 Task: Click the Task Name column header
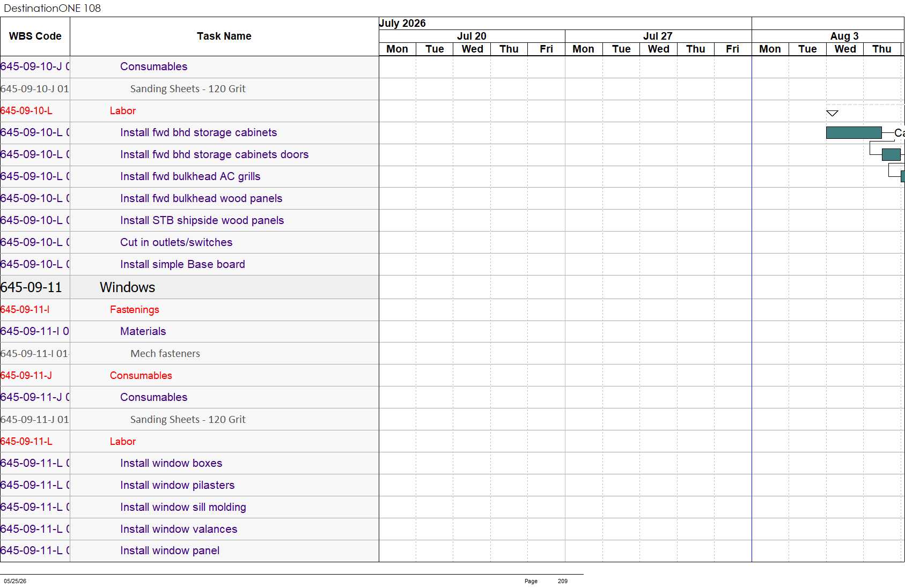pos(224,36)
